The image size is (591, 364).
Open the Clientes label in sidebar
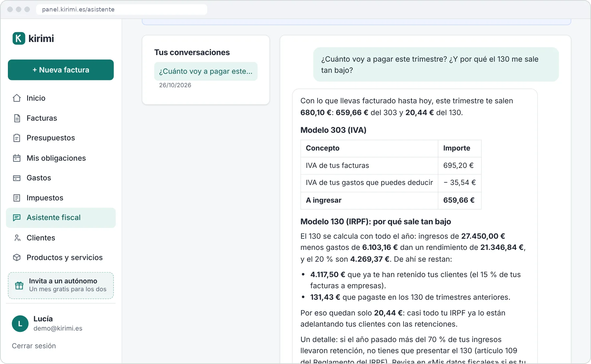(x=41, y=238)
